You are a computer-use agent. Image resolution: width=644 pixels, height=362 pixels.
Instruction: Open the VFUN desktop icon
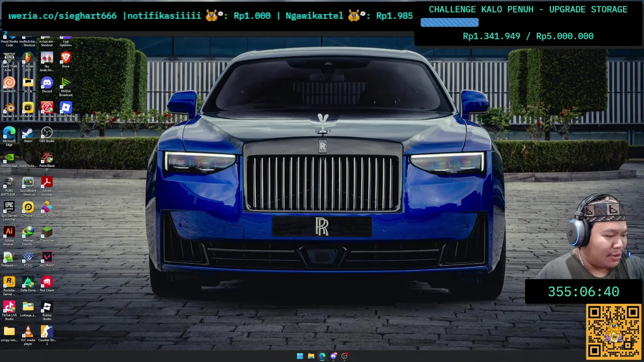pyautogui.click(x=47, y=209)
